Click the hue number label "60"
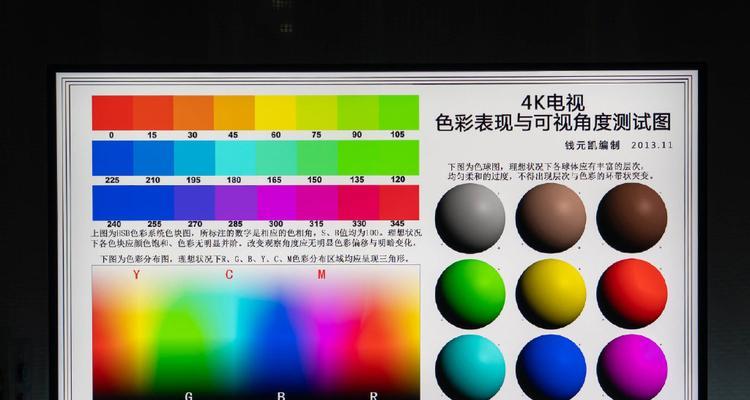The image size is (750, 400). click(x=276, y=135)
